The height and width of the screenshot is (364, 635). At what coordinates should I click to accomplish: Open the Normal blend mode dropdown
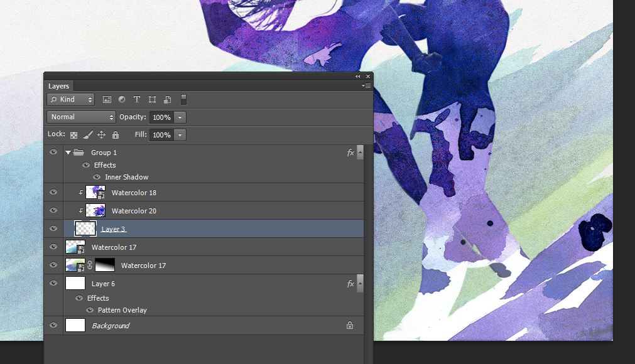coord(81,117)
